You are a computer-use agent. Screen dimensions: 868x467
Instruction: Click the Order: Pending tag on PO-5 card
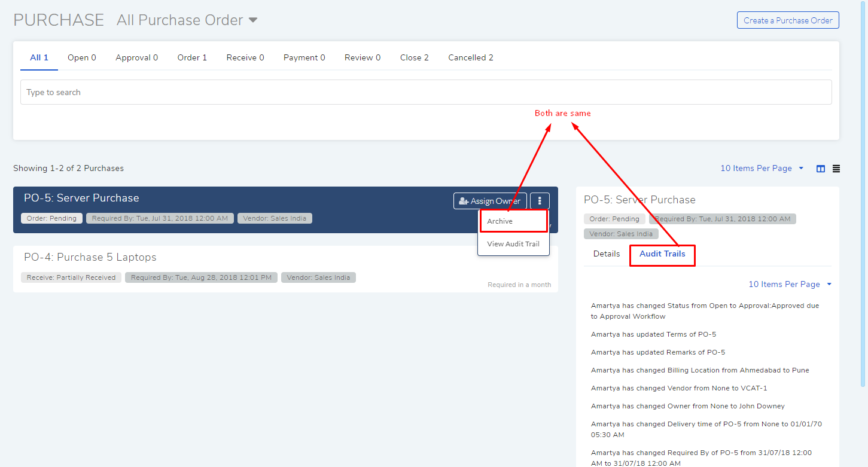pos(51,218)
